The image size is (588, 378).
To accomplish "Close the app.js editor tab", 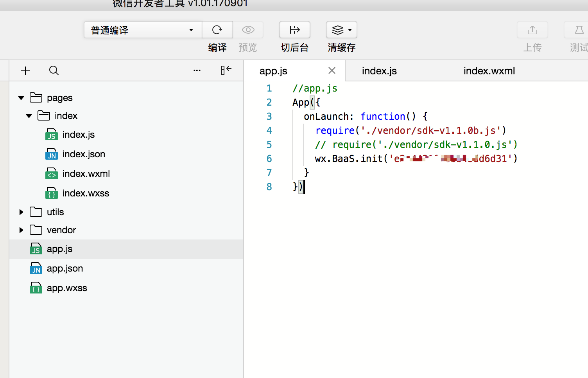I will [332, 71].
